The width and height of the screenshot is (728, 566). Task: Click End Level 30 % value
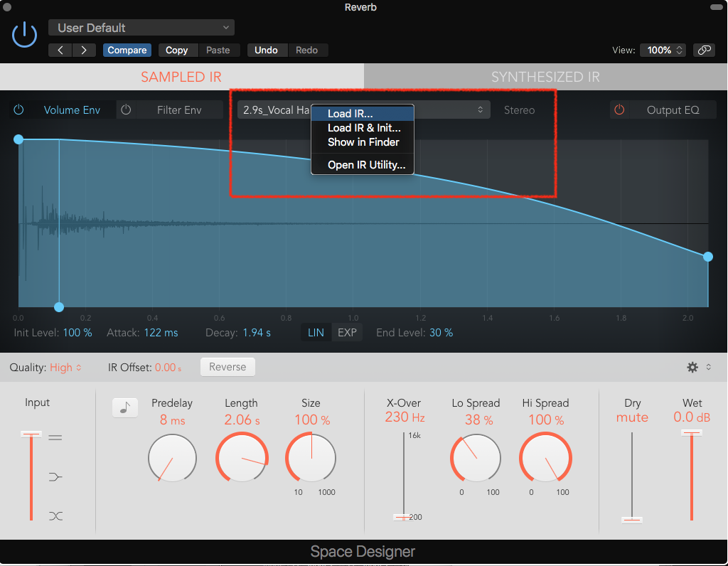coord(441,333)
